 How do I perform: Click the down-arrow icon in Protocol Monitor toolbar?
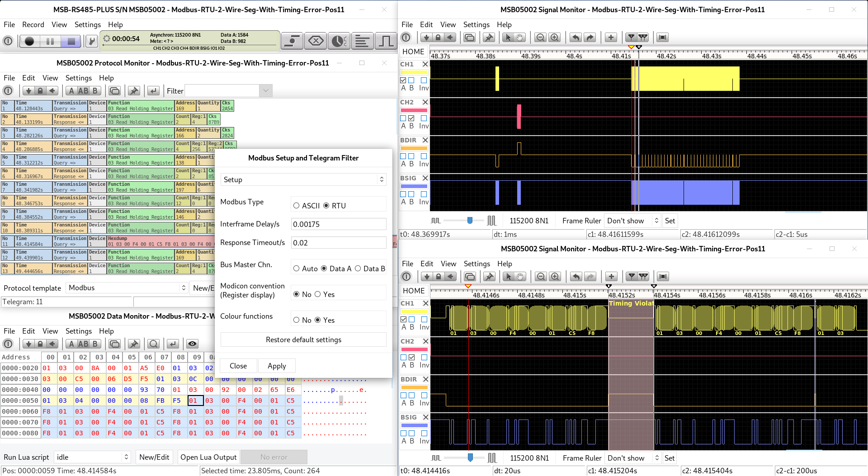pos(28,91)
